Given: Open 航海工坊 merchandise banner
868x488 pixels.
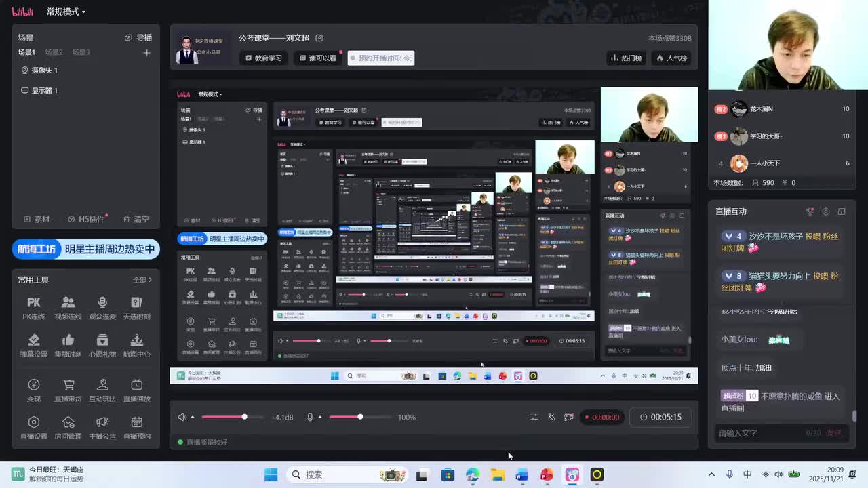Looking at the screenshot, I should tap(86, 249).
